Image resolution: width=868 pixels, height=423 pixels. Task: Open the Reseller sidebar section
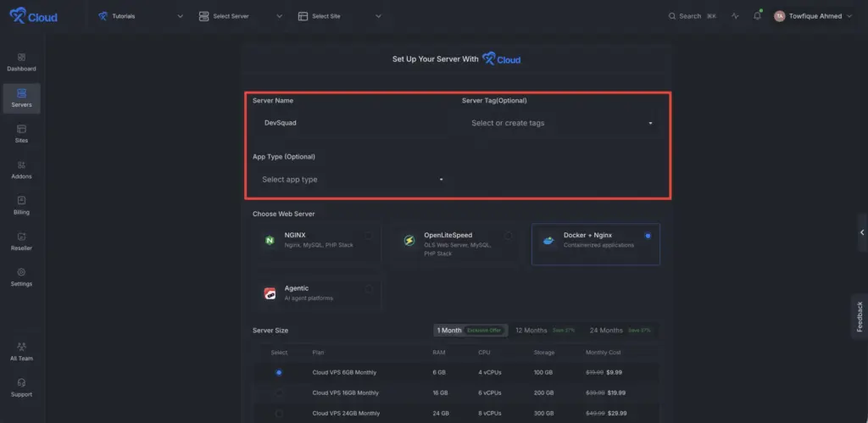point(21,242)
